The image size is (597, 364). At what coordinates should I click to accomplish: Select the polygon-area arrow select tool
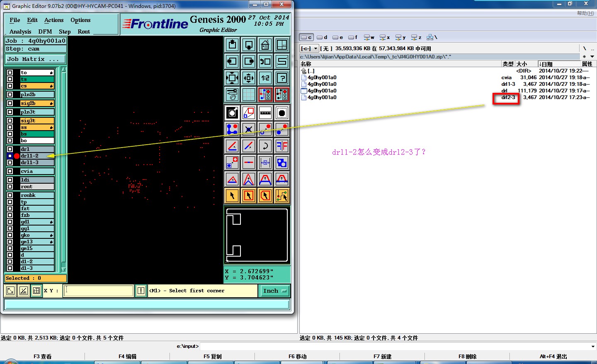coord(265,195)
